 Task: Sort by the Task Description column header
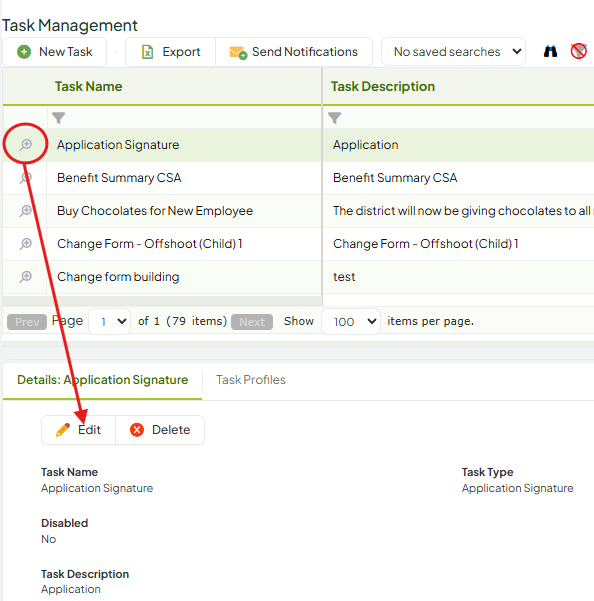383,87
